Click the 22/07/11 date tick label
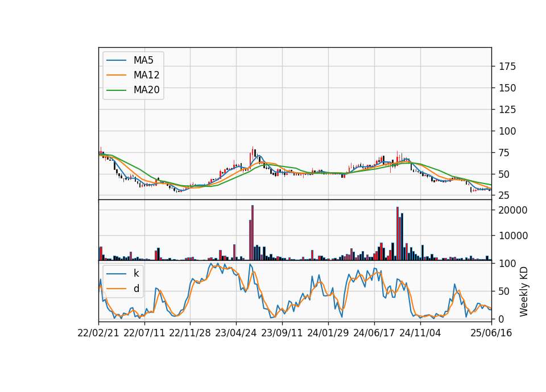 coord(144,333)
